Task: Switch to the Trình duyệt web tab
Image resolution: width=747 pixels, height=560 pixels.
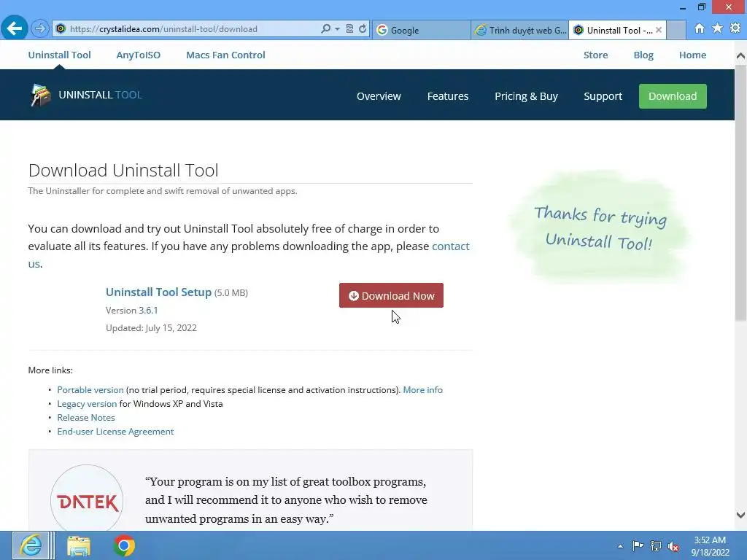Action: [x=519, y=30]
